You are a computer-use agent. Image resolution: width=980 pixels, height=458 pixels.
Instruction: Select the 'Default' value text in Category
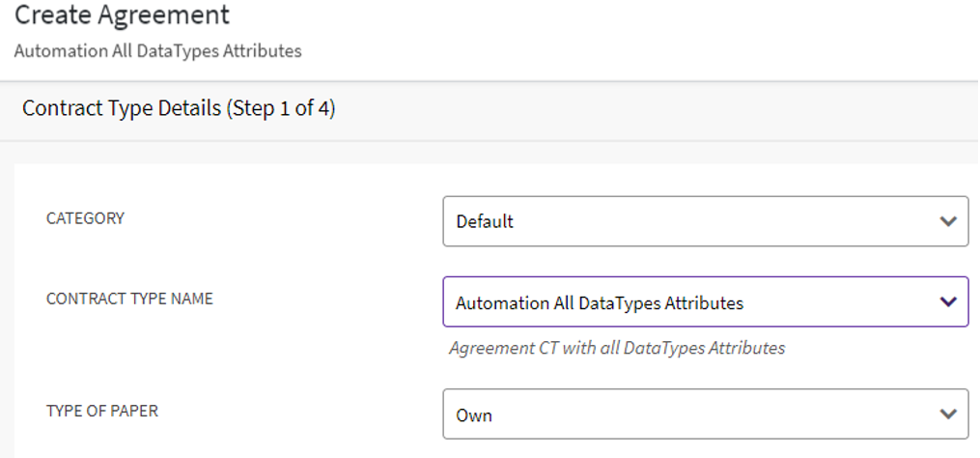(x=485, y=221)
